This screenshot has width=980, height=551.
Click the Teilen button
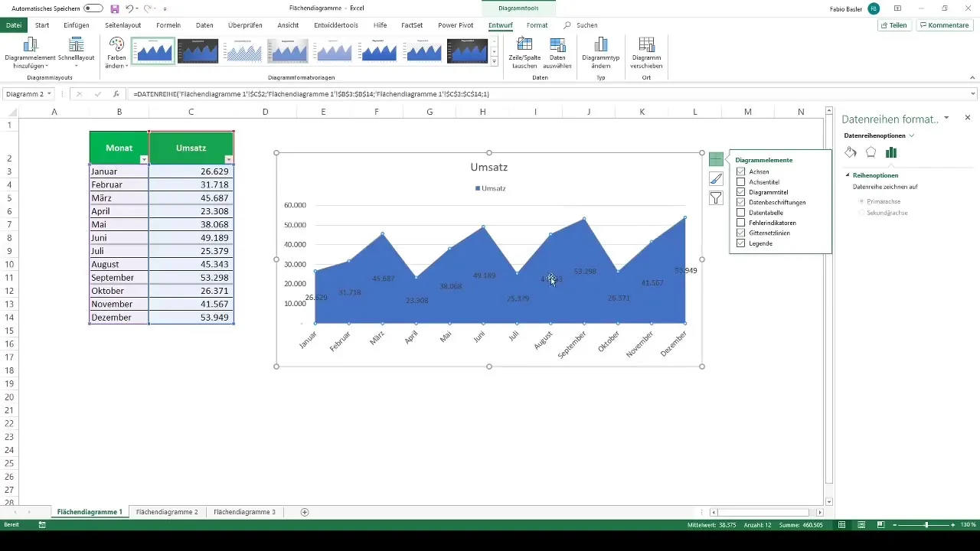pos(894,25)
